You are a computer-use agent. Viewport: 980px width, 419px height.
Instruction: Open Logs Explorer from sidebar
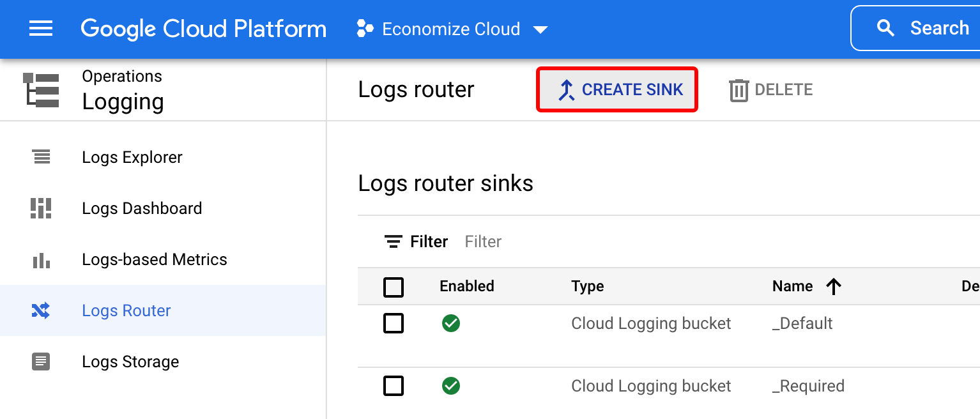pos(163,157)
